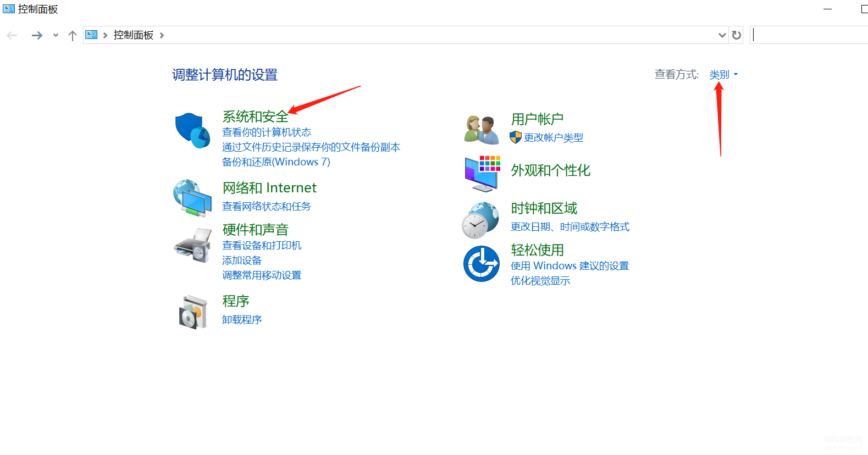This screenshot has width=868, height=455.
Task: Open 外观和个性化 category
Action: pyautogui.click(x=550, y=170)
